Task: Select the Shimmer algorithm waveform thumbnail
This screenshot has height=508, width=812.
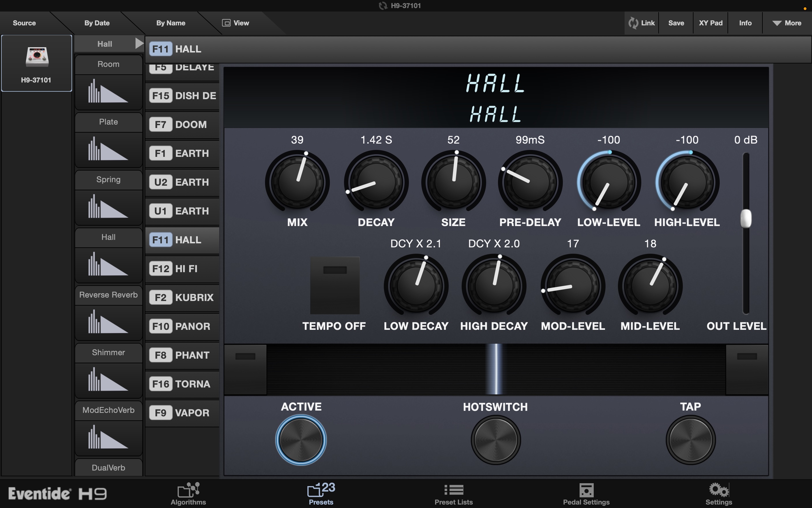Action: (x=108, y=381)
